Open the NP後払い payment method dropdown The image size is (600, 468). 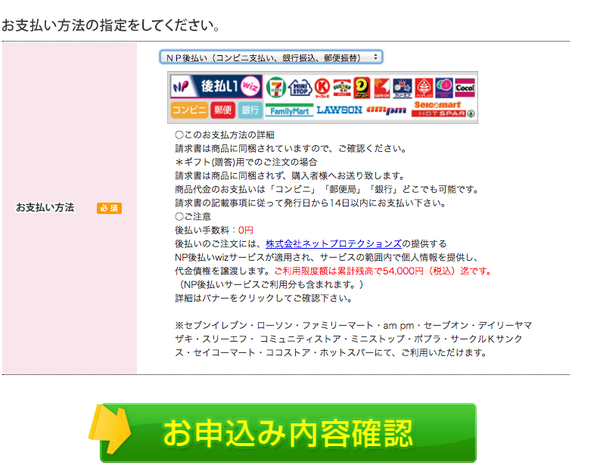[271, 57]
